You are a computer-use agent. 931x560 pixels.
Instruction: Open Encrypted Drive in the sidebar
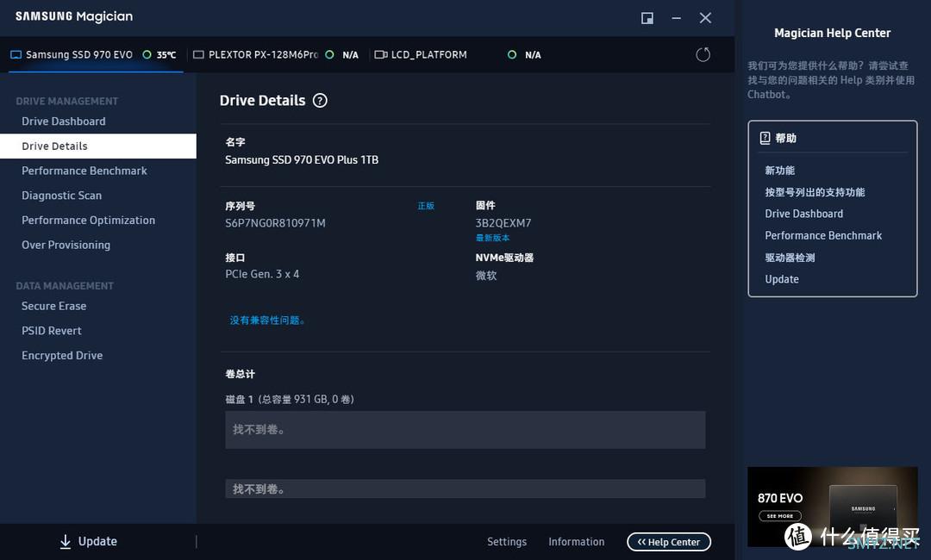click(62, 355)
